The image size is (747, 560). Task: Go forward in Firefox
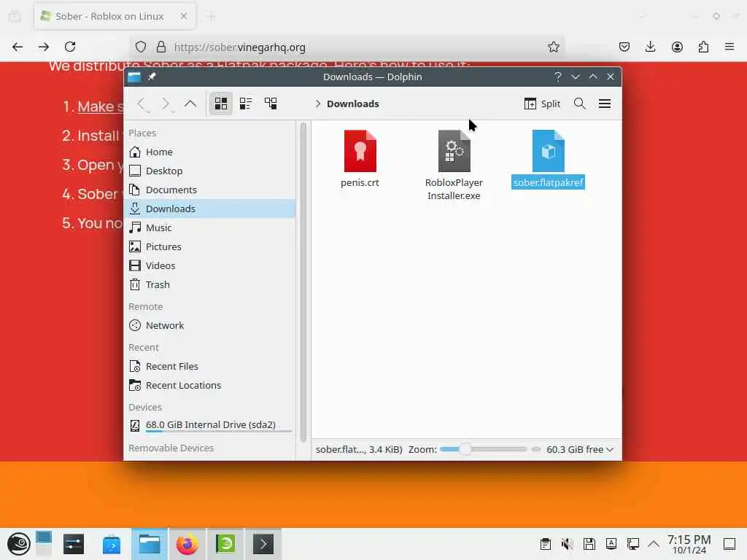pyautogui.click(x=44, y=47)
